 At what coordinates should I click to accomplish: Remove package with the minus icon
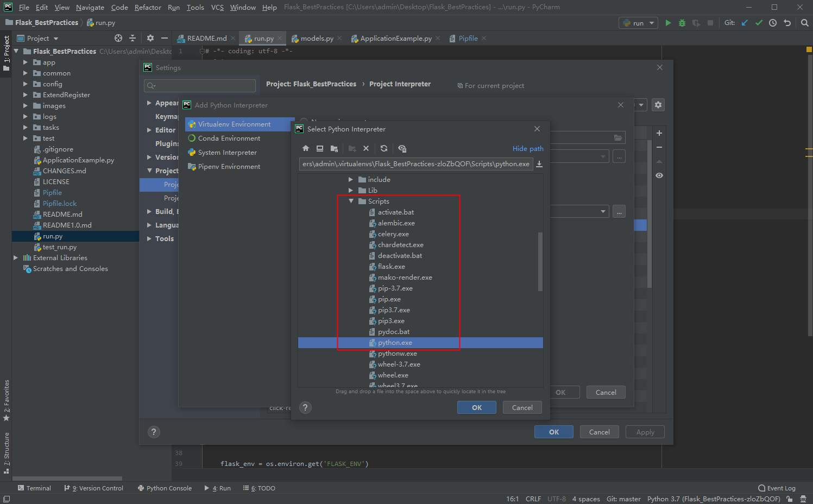(659, 147)
